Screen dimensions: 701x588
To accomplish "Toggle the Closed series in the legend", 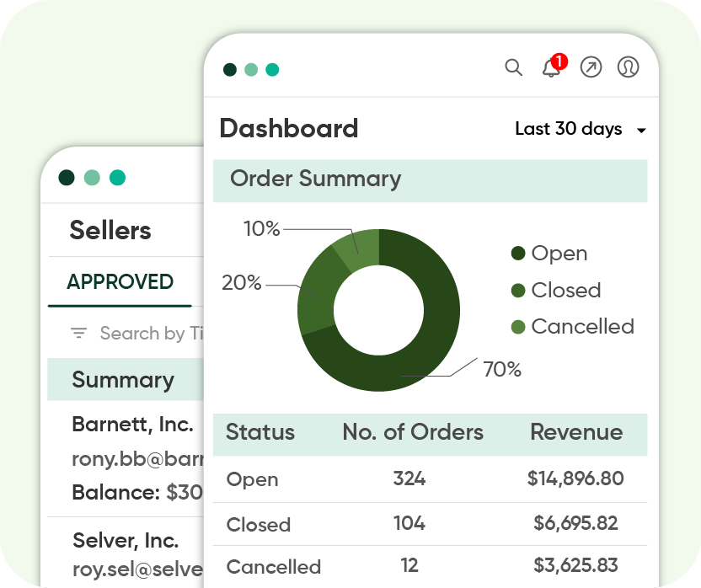I will 567,290.
